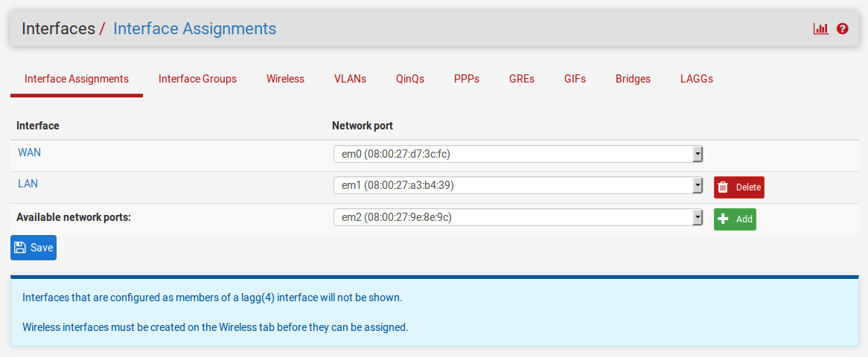Viewport: 868px width, 357px height.
Task: Select the Interface Assignments tab
Action: 77,79
